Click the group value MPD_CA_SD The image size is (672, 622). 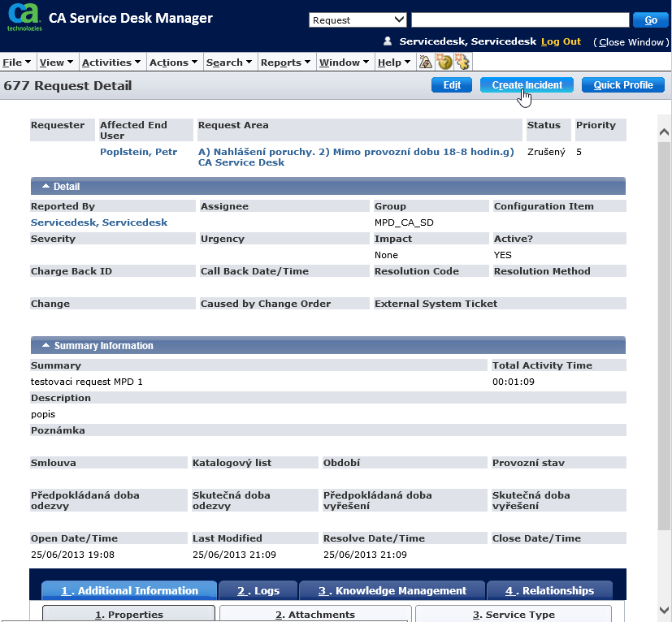click(404, 222)
